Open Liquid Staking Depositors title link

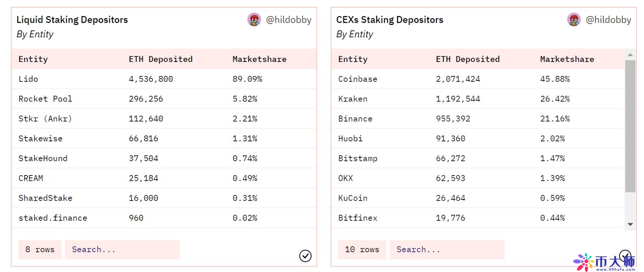click(x=72, y=20)
